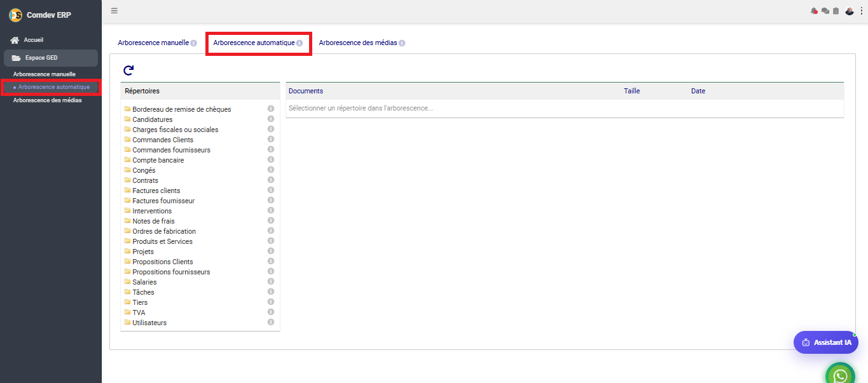Open the Candidatures folder

coord(153,119)
